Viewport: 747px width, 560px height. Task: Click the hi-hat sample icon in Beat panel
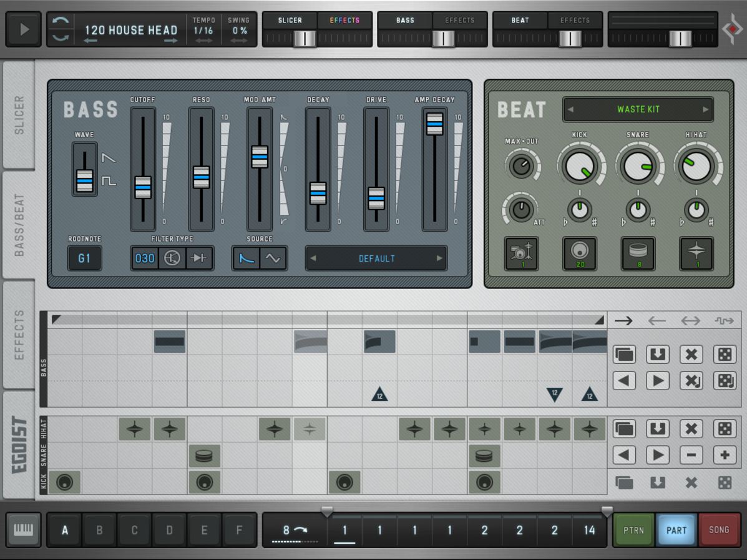696,253
